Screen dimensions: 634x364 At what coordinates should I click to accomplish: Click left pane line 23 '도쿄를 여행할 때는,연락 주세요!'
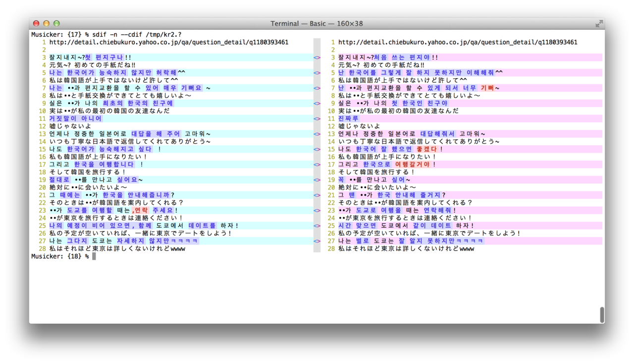click(x=122, y=210)
